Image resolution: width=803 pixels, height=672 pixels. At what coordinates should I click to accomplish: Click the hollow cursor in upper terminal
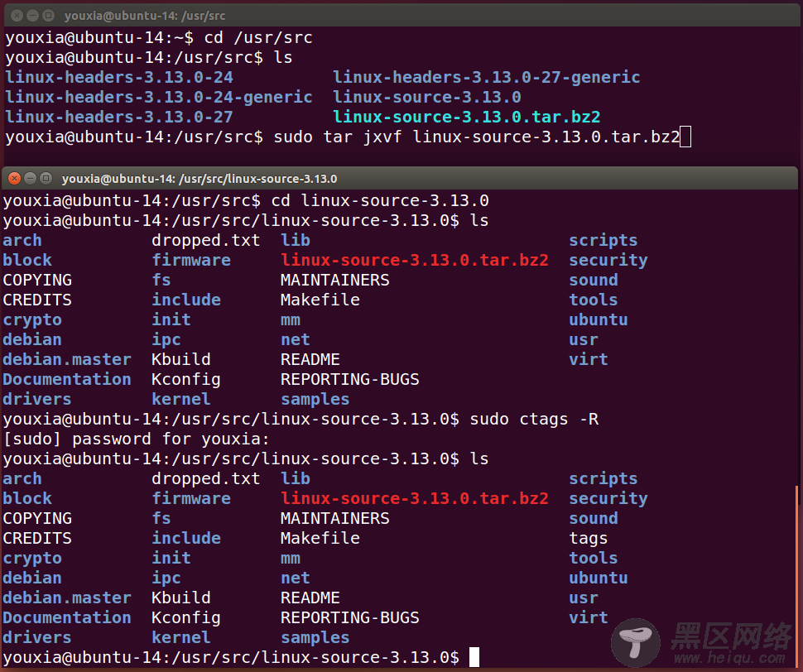click(685, 137)
